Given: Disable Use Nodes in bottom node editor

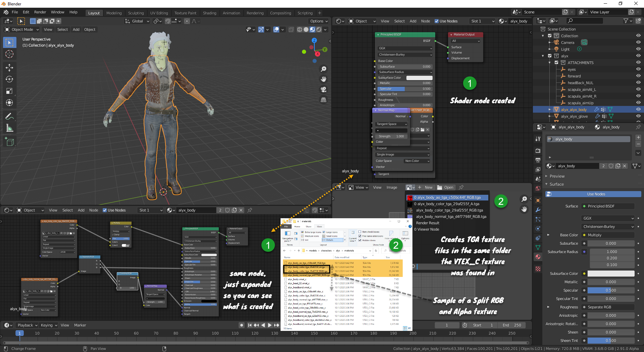Looking at the screenshot, I should coord(105,210).
